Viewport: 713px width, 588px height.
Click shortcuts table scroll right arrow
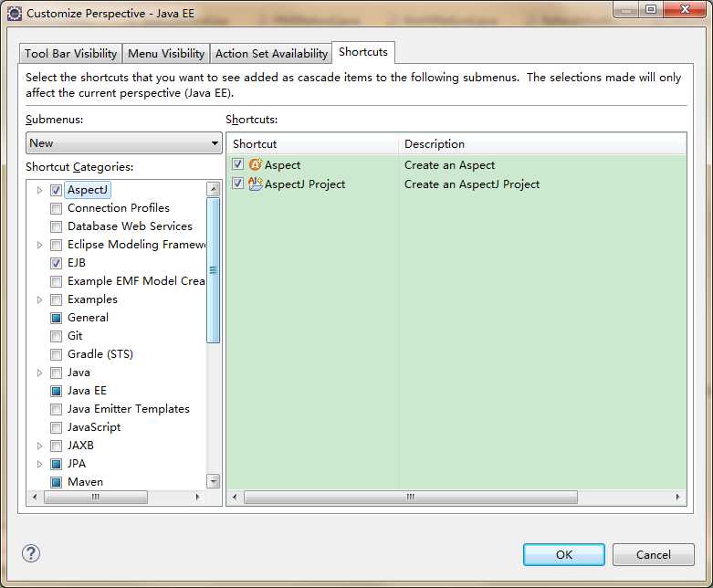tap(678, 497)
